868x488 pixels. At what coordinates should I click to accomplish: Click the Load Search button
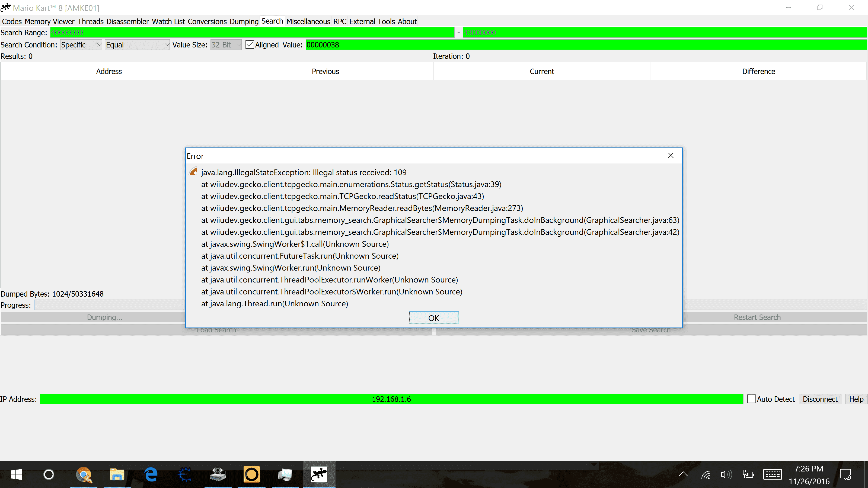pyautogui.click(x=216, y=330)
